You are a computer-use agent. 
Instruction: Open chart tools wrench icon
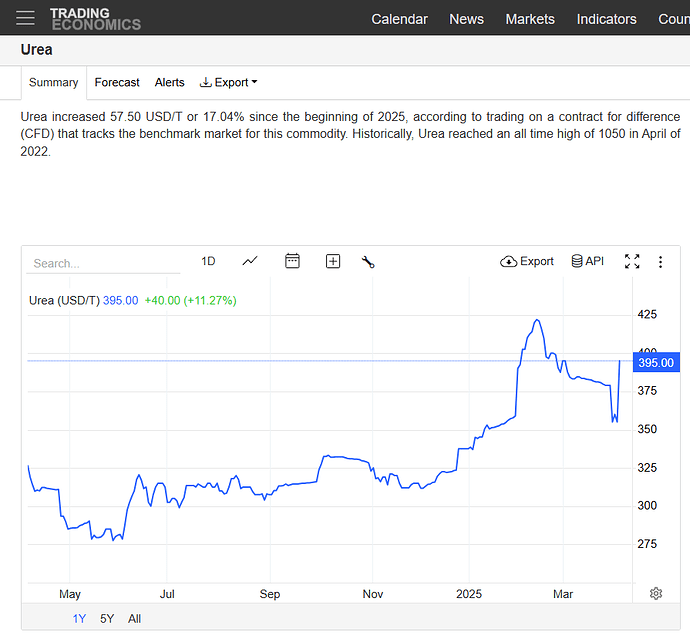click(368, 262)
